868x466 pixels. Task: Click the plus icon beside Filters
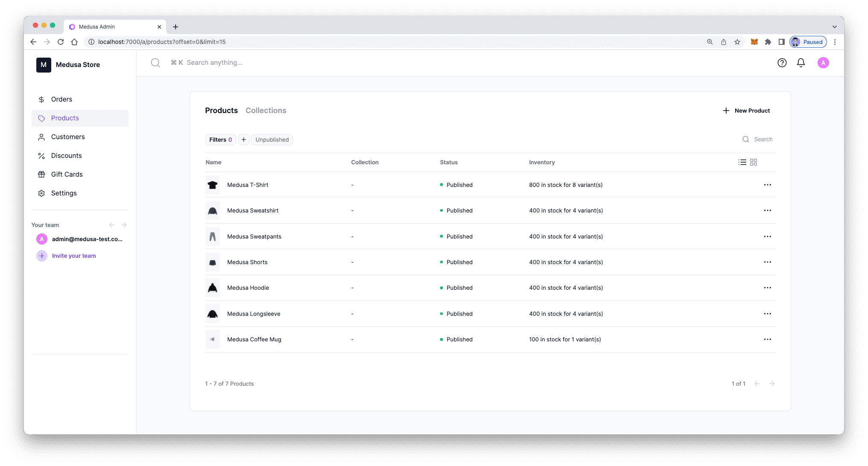click(x=243, y=140)
